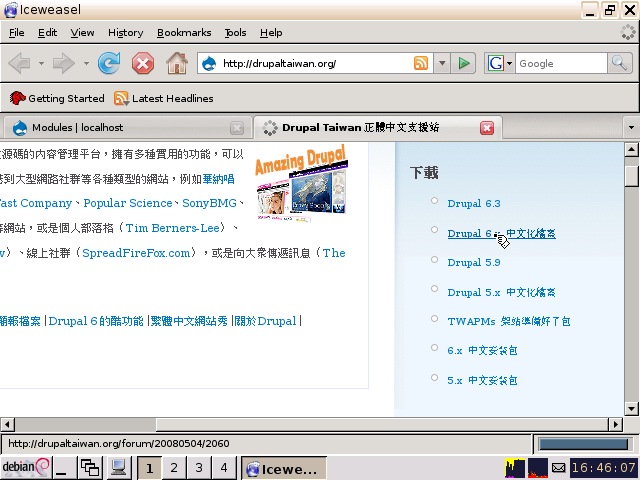The image size is (640, 480).
Task: Open Getting Started bookmark
Action: [57, 98]
